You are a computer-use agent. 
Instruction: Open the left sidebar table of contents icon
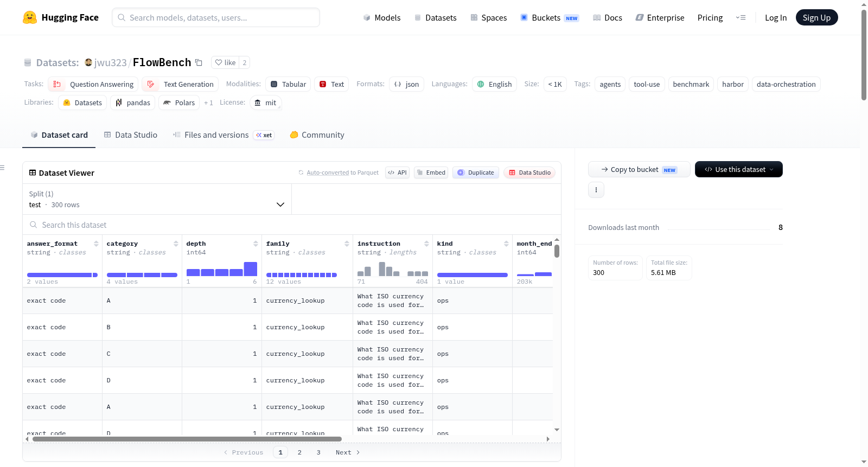tap(3, 168)
